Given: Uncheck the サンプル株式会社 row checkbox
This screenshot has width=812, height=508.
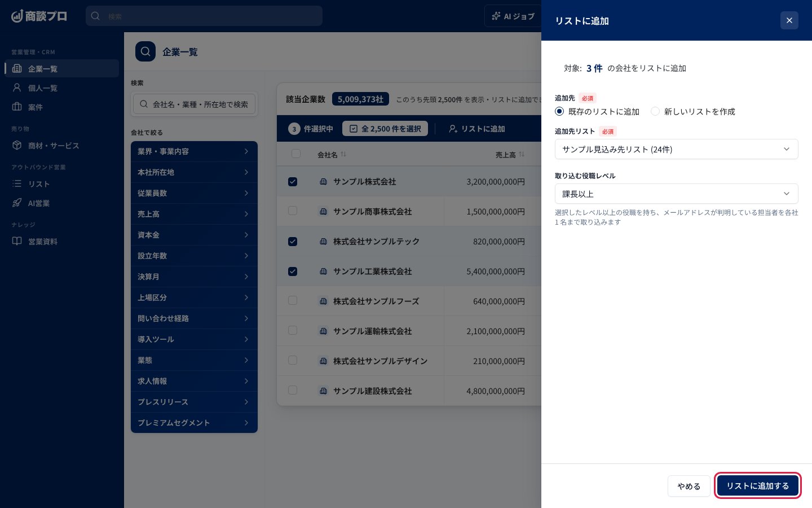Looking at the screenshot, I should 293,181.
